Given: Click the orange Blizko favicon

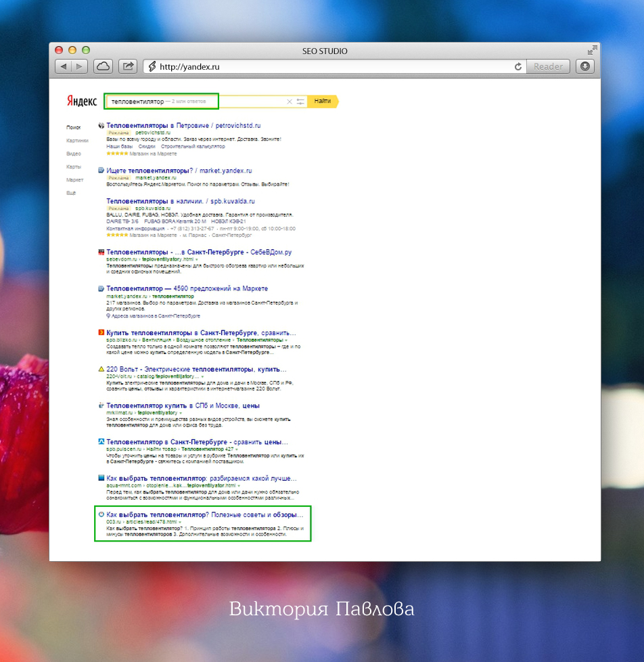Looking at the screenshot, I should [101, 332].
